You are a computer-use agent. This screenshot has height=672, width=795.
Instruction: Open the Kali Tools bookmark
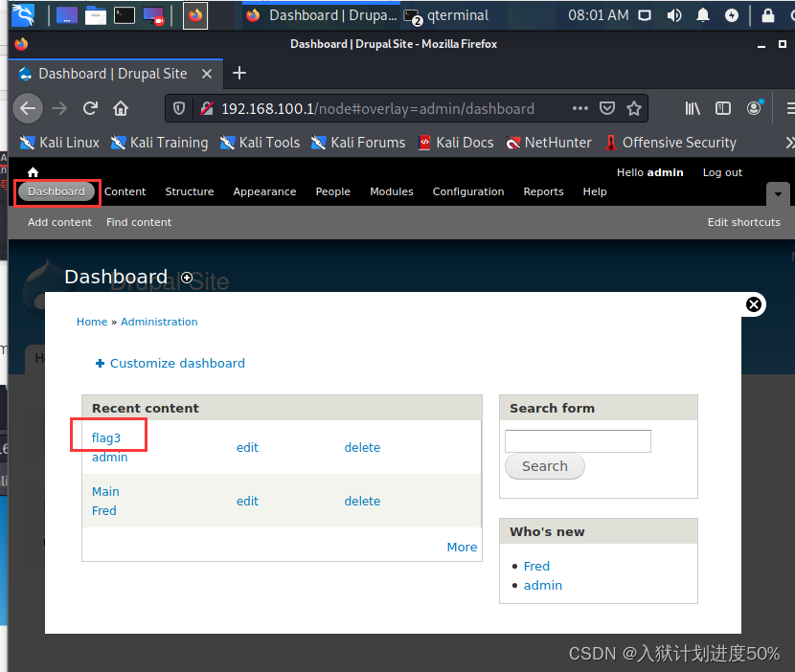pos(261,143)
